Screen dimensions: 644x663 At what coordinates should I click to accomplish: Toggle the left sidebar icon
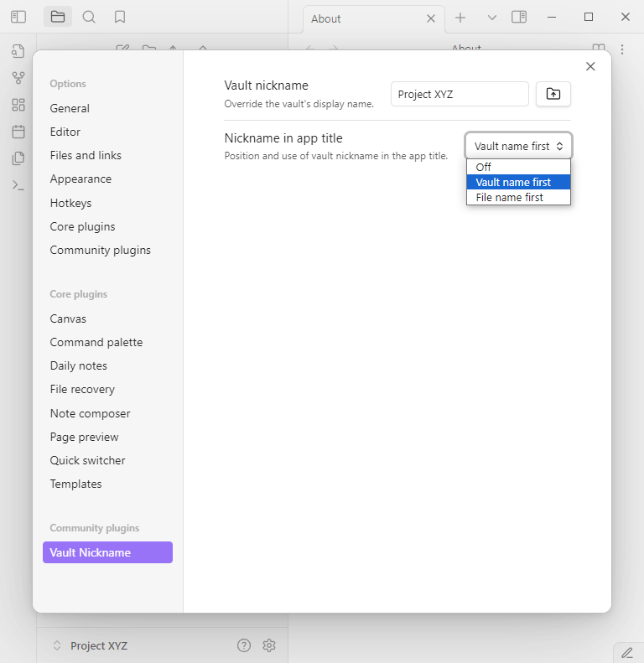pyautogui.click(x=18, y=17)
